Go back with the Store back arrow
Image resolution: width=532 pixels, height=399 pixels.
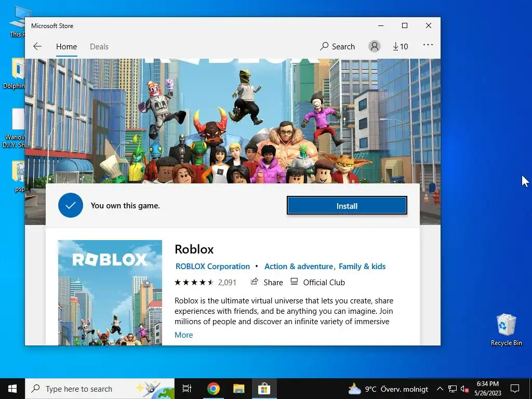click(37, 46)
